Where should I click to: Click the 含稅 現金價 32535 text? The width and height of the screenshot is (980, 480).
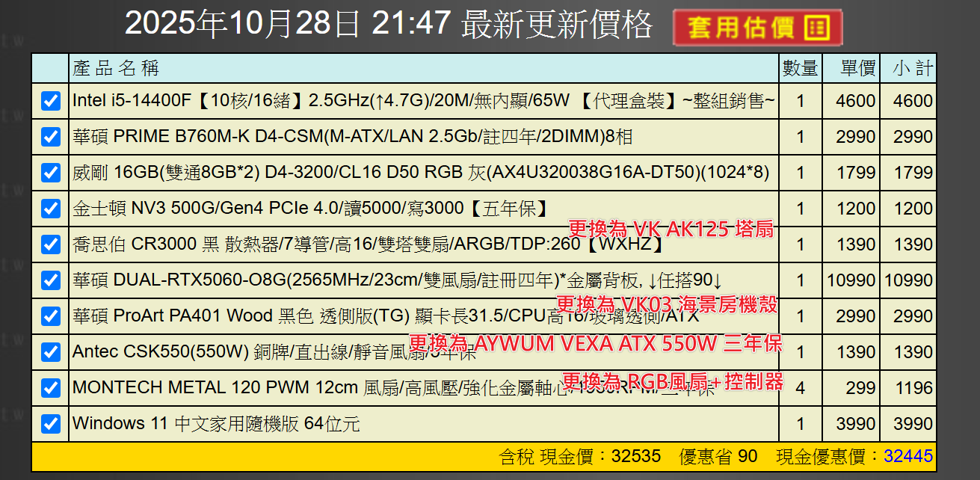[579, 456]
